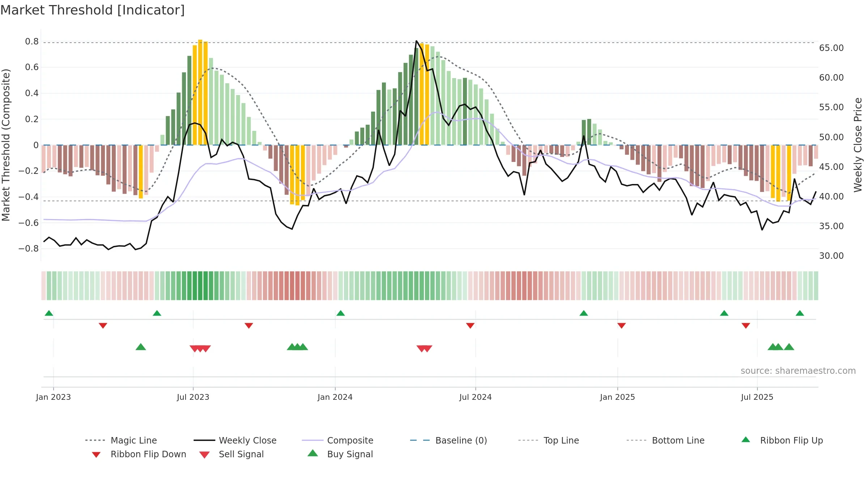Click the 40.00 price tick on right axis

(x=831, y=197)
